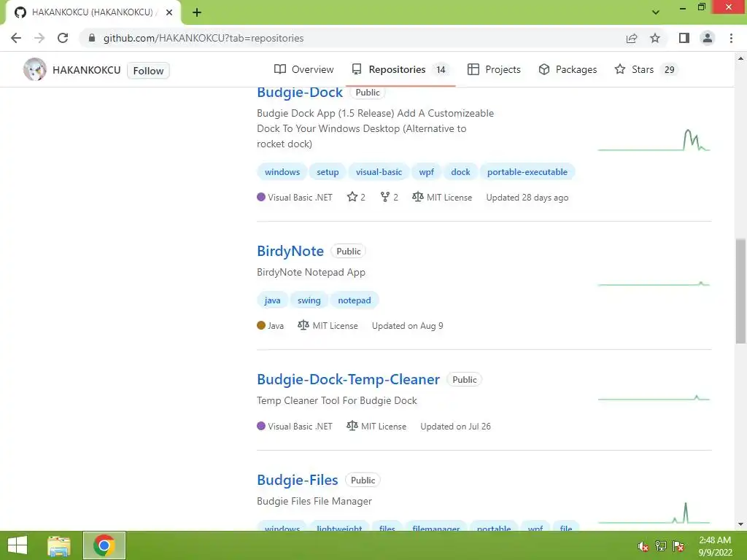
Task: Click Budgie-Dock-Temp-Cleaner MIT License text
Action: (x=384, y=426)
